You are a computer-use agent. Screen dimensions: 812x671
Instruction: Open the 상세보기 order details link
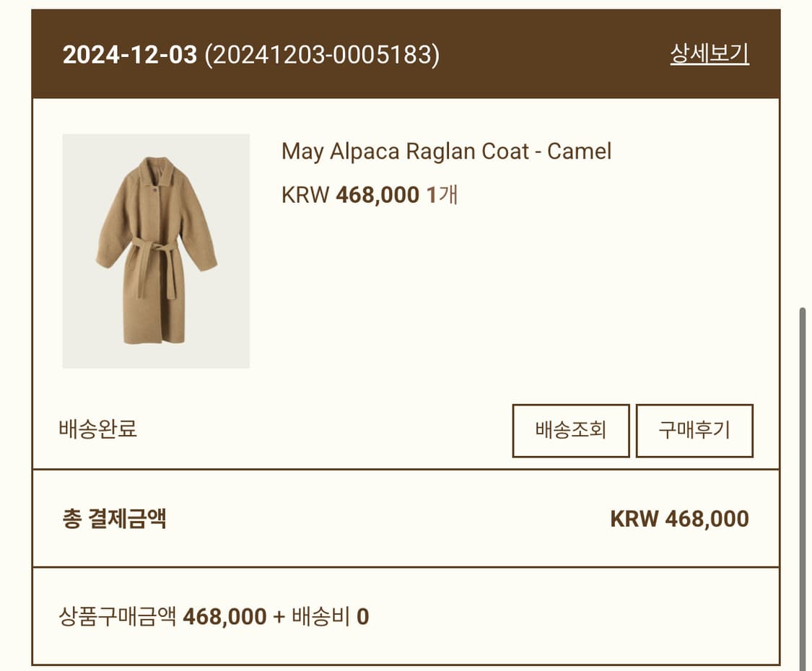710,53
